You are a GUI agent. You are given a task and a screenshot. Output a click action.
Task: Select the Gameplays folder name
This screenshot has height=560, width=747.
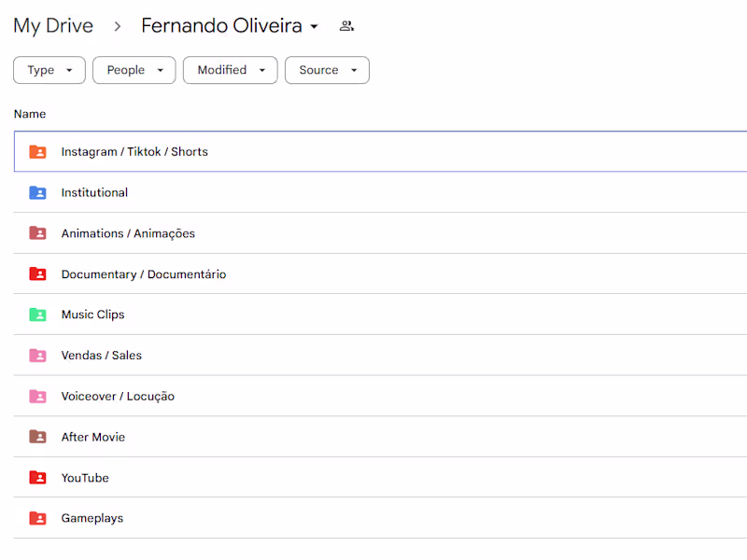click(x=92, y=519)
